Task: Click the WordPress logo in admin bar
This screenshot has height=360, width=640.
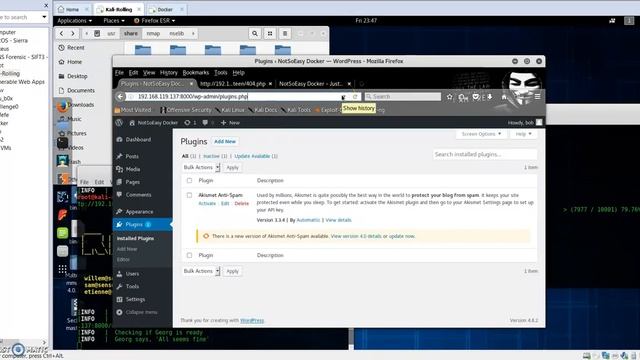Action: [119, 122]
